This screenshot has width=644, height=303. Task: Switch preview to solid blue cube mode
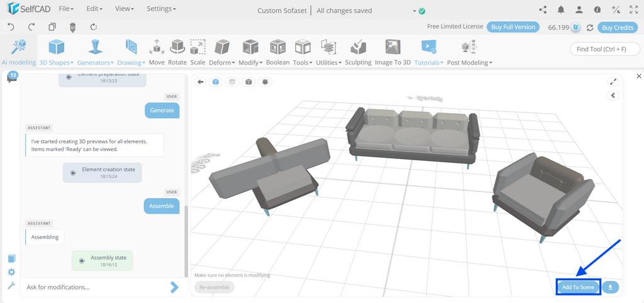point(216,82)
